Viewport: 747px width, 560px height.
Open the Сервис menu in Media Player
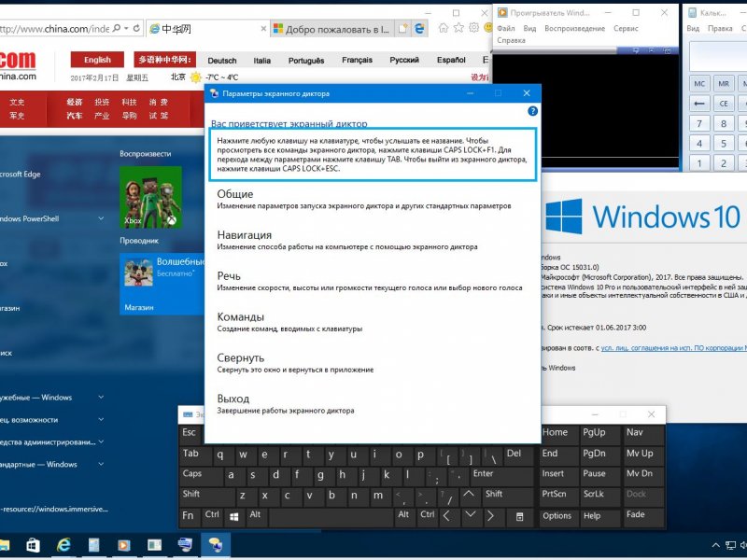tap(626, 29)
